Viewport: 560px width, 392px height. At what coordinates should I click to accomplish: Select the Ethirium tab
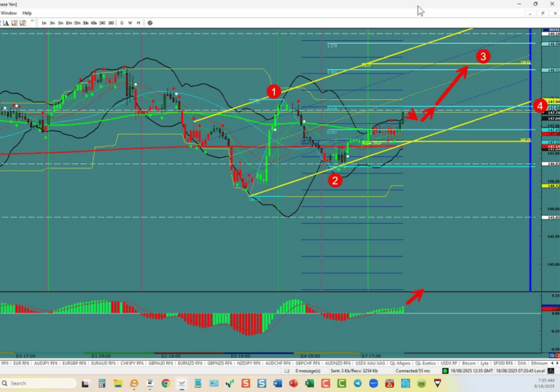(539, 363)
